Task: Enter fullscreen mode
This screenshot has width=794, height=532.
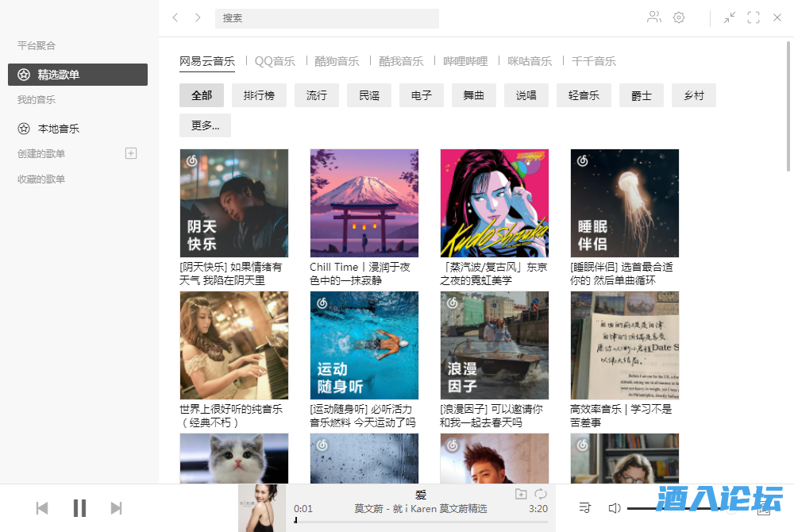Action: coord(754,17)
